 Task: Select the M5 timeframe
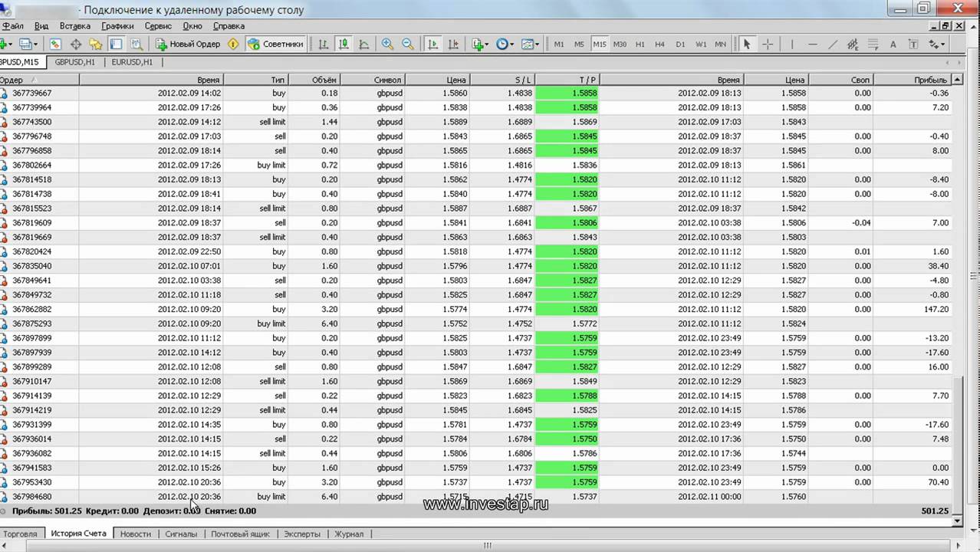579,44
